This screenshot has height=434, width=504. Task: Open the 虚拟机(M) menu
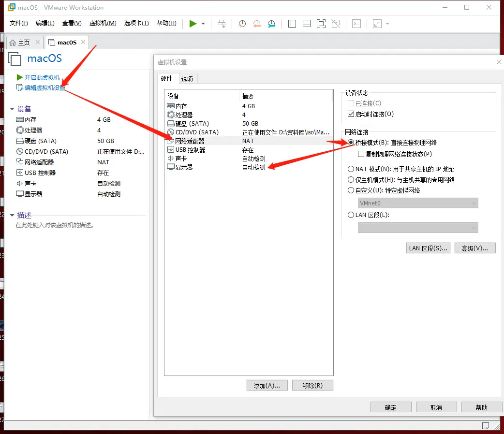[x=103, y=23]
